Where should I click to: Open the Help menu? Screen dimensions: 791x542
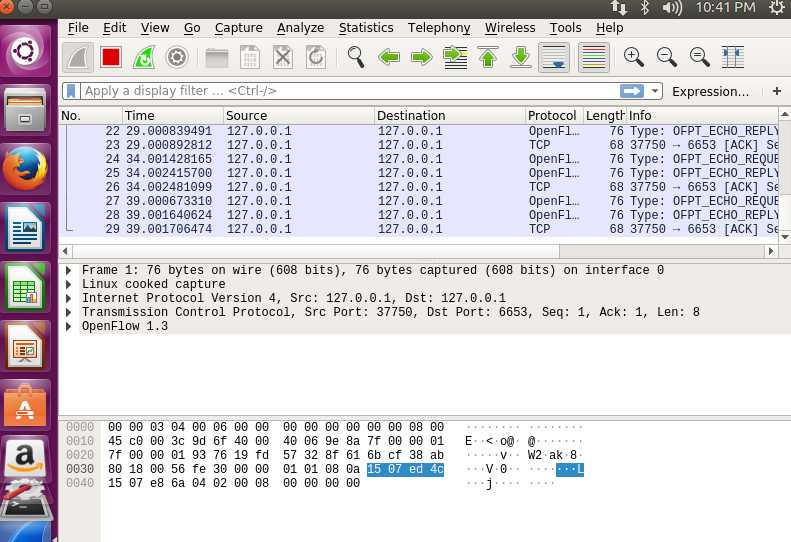coord(609,28)
